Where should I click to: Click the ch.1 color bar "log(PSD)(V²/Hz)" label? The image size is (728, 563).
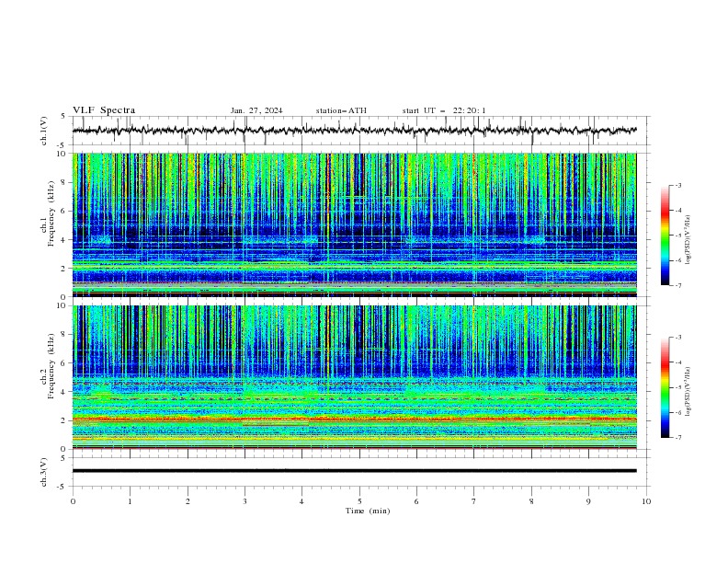(x=688, y=240)
